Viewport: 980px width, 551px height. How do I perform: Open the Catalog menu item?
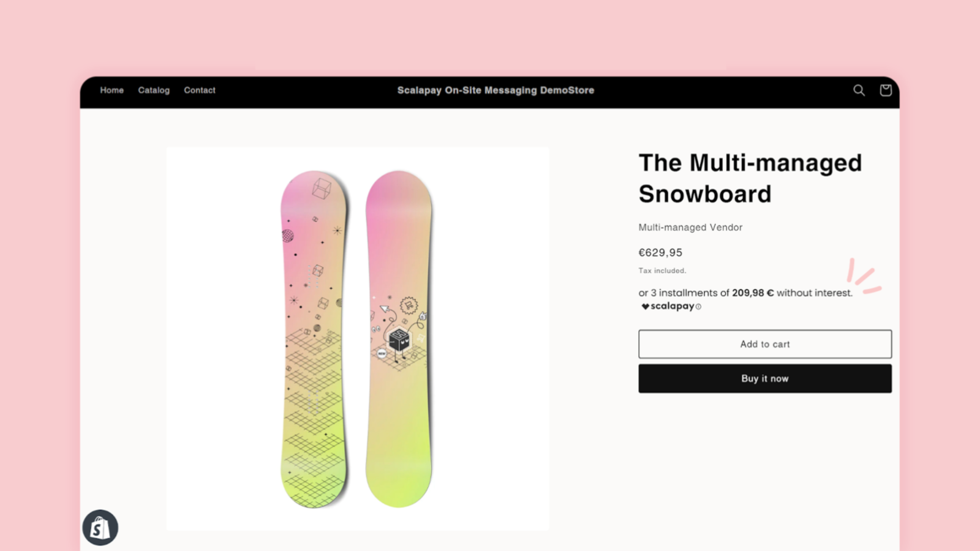pos(154,90)
